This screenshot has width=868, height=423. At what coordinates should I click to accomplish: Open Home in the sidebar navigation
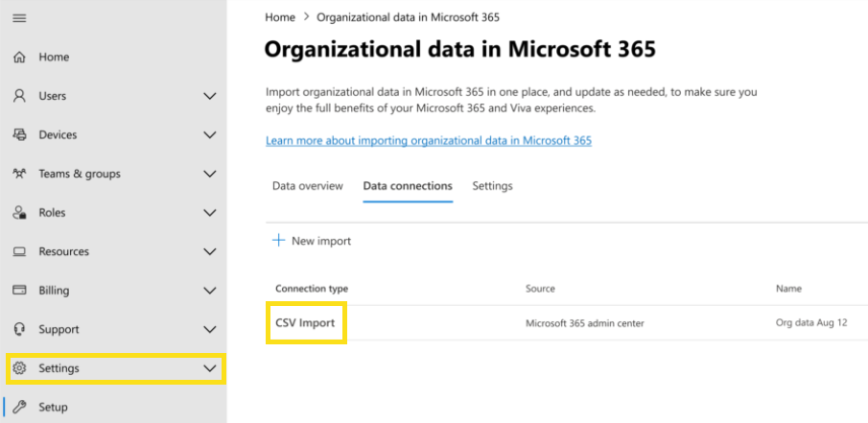pos(113,57)
